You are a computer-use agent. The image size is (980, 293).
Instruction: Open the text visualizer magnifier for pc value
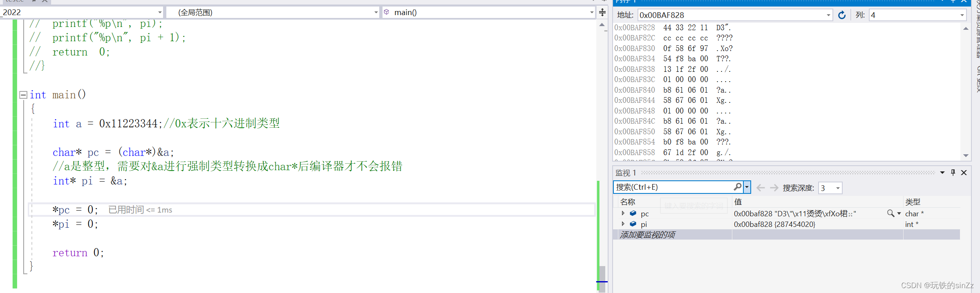891,213
